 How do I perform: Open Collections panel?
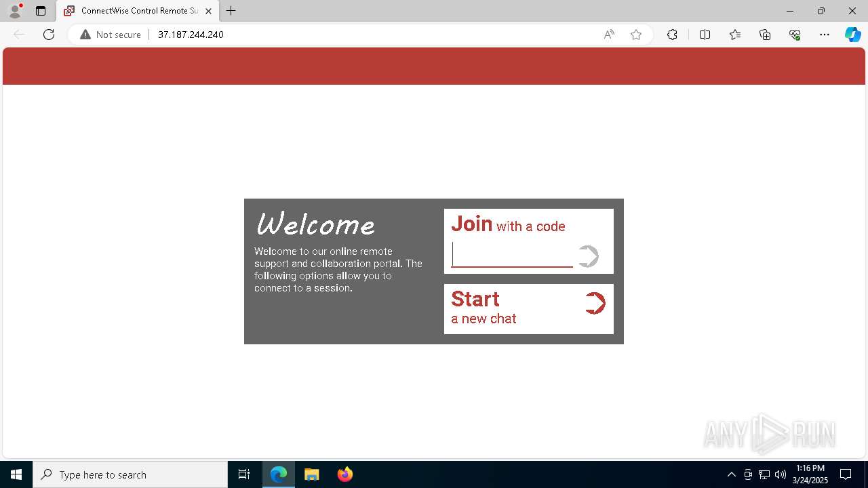pyautogui.click(x=765, y=35)
